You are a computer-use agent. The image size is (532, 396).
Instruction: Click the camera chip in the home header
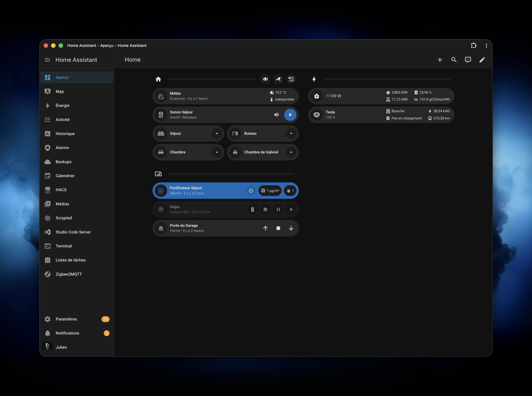(x=278, y=79)
